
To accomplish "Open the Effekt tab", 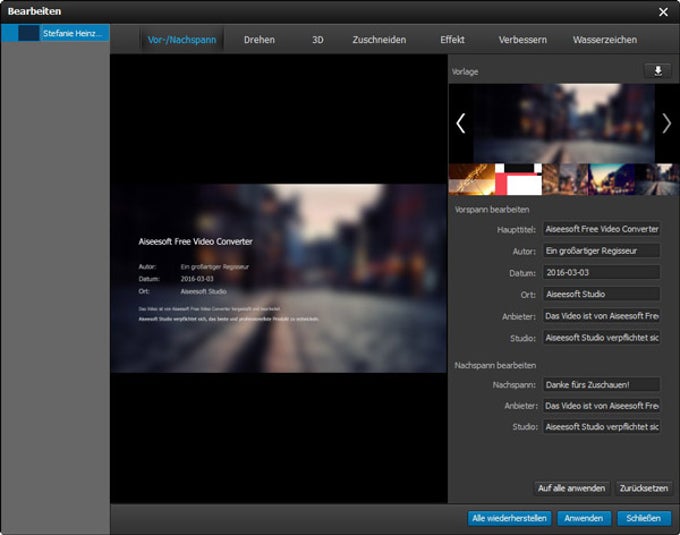I will (452, 40).
